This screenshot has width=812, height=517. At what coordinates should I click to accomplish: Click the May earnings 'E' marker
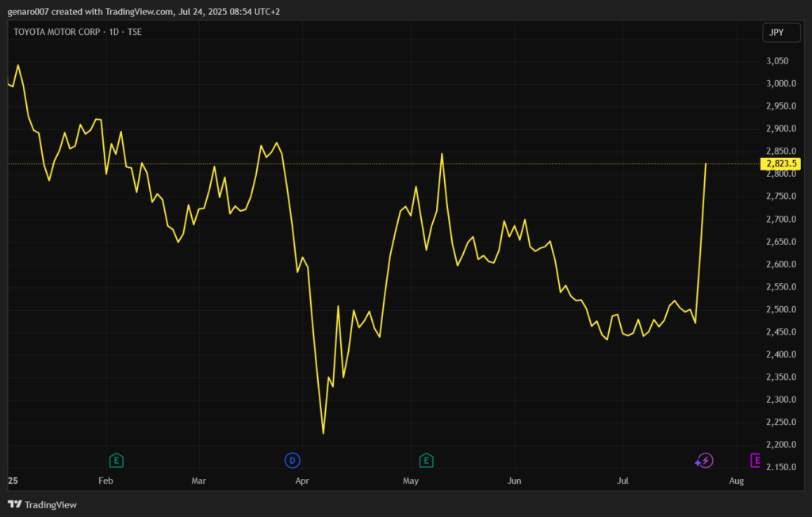(x=426, y=460)
